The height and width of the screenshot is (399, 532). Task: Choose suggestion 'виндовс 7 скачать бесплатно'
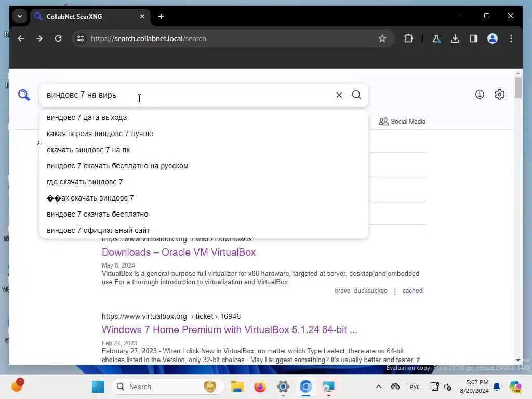204,214
